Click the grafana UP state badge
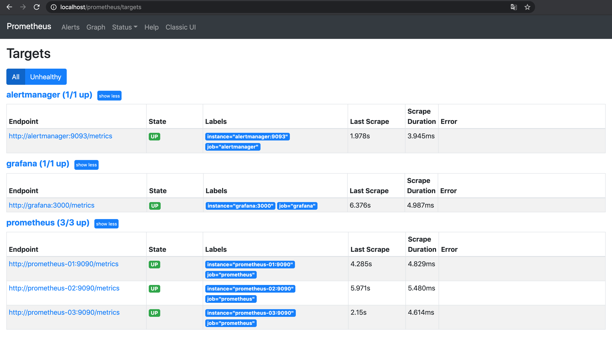This screenshot has width=612, height=364. pyautogui.click(x=155, y=206)
